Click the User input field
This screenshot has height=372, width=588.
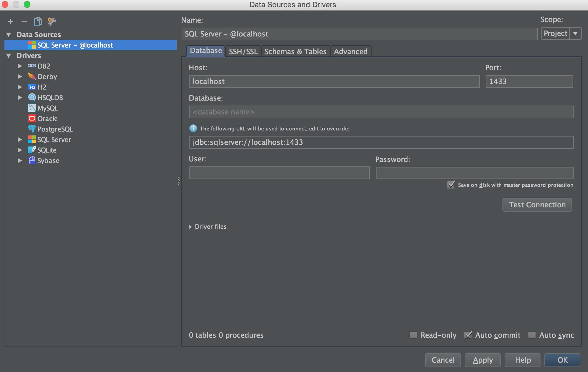click(x=279, y=173)
